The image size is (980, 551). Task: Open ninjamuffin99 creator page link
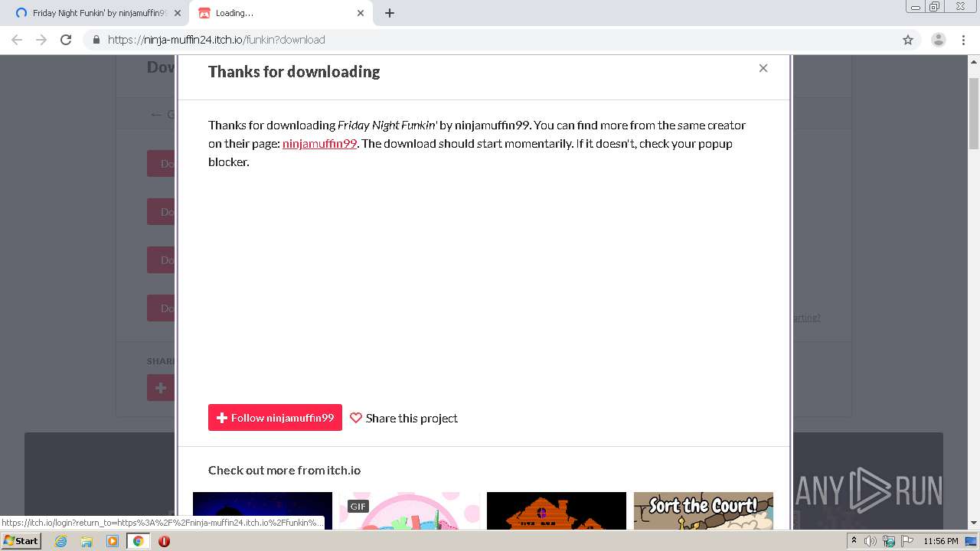pos(319,143)
